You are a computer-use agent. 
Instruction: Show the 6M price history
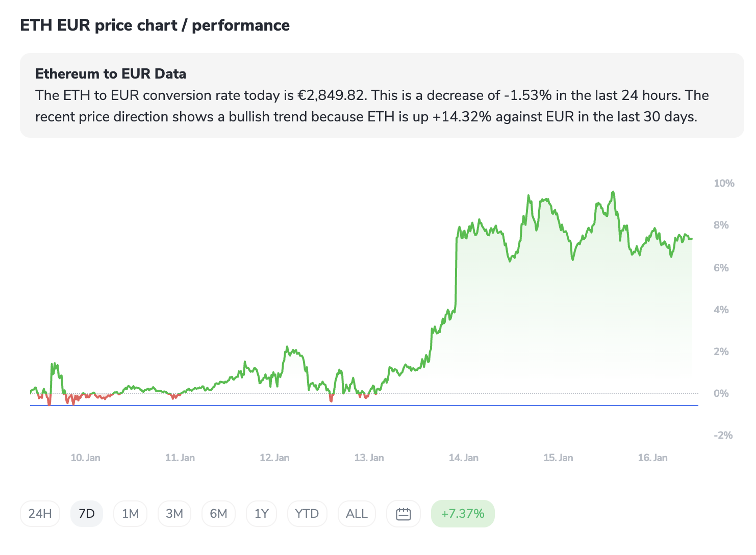click(218, 514)
